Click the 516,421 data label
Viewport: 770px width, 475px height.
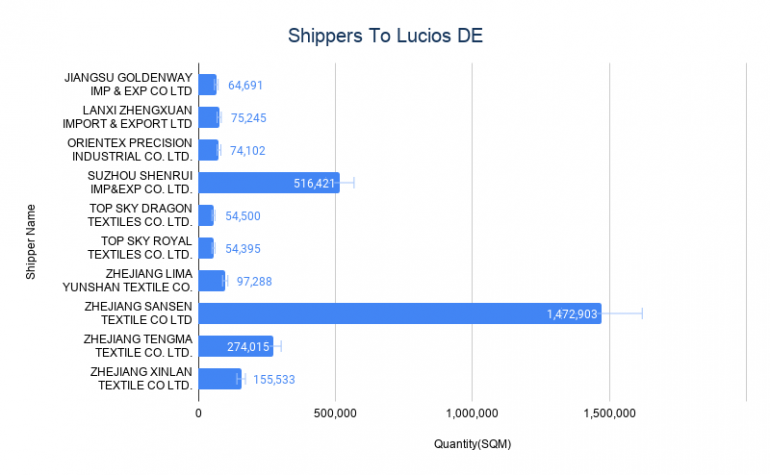314,183
